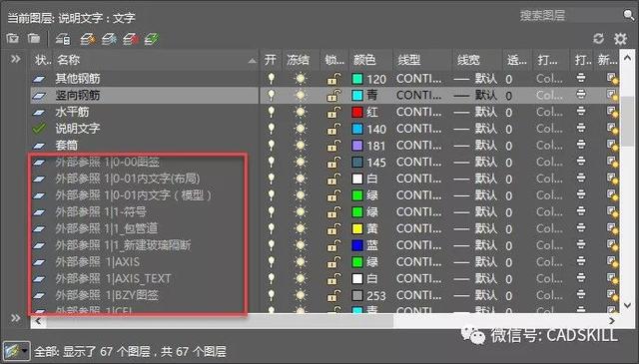This screenshot has width=639, height=364.
Task: Toggle lock for 其他钢筋 layer
Action: (x=333, y=79)
